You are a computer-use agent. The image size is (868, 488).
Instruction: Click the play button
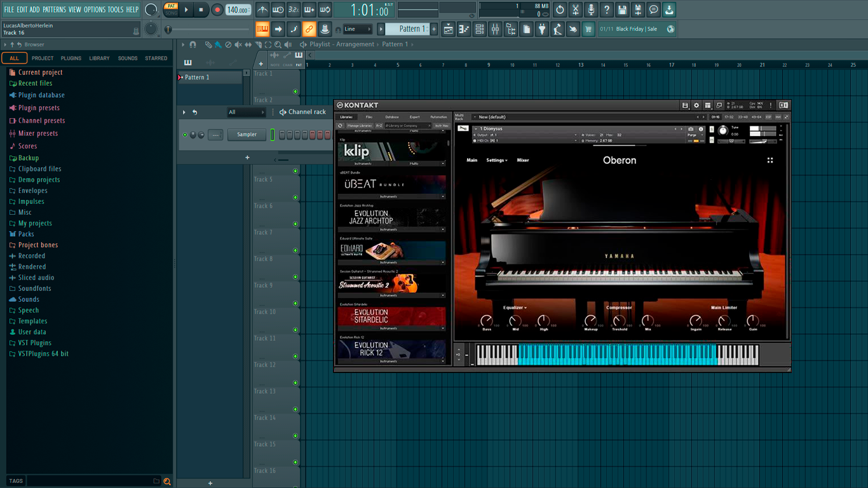point(186,10)
